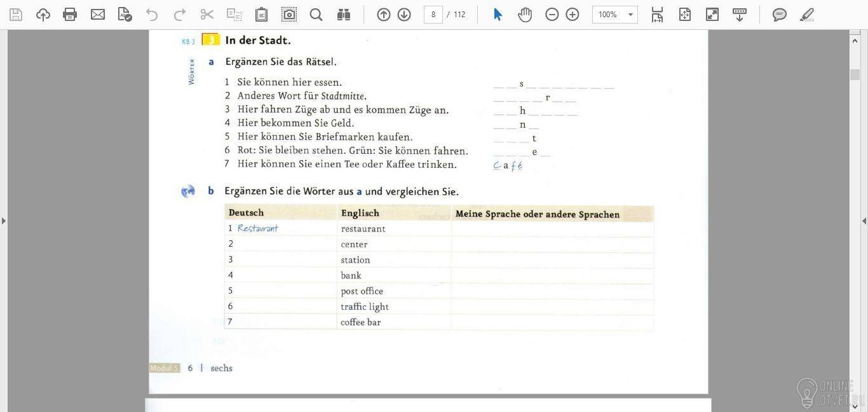The height and width of the screenshot is (412, 868).
Task: Go to previous page arrow
Action: tap(383, 14)
